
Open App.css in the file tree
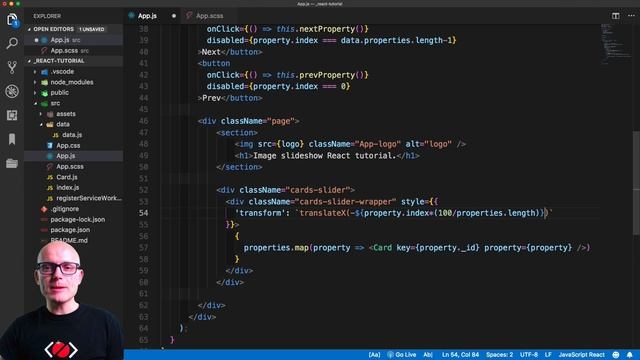(68, 145)
